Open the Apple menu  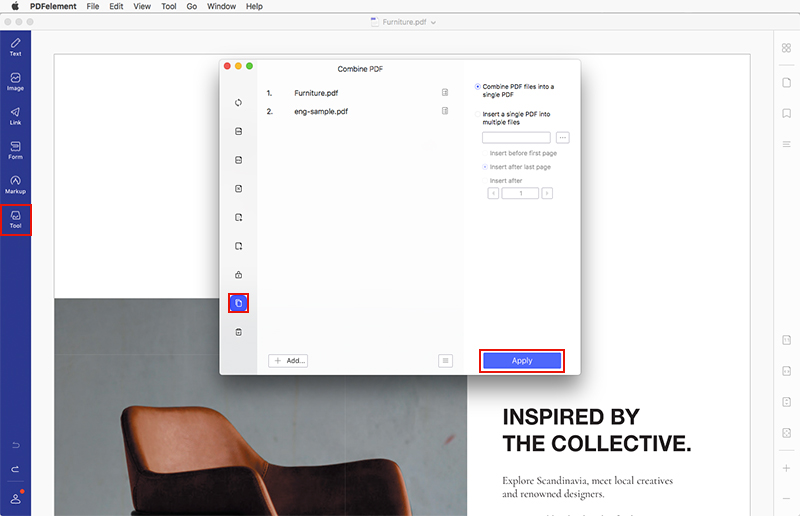(15, 6)
